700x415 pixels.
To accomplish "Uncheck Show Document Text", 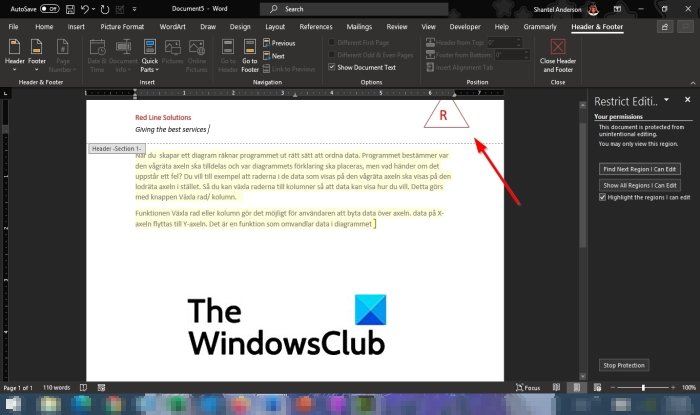I will point(332,67).
